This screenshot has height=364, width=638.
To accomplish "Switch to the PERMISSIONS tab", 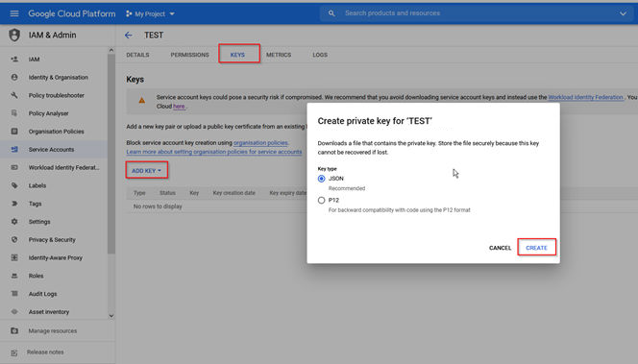I will 189,55.
